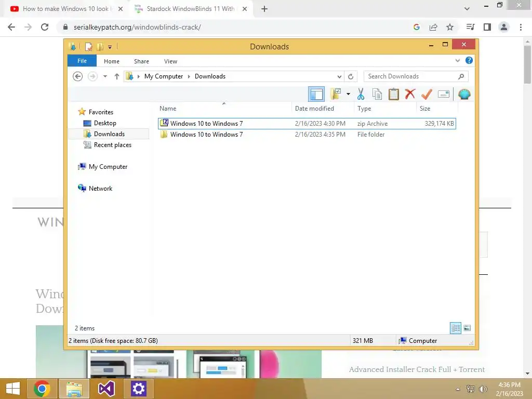
Task: Click Downloads in address breadcrumb
Action: coord(210,76)
